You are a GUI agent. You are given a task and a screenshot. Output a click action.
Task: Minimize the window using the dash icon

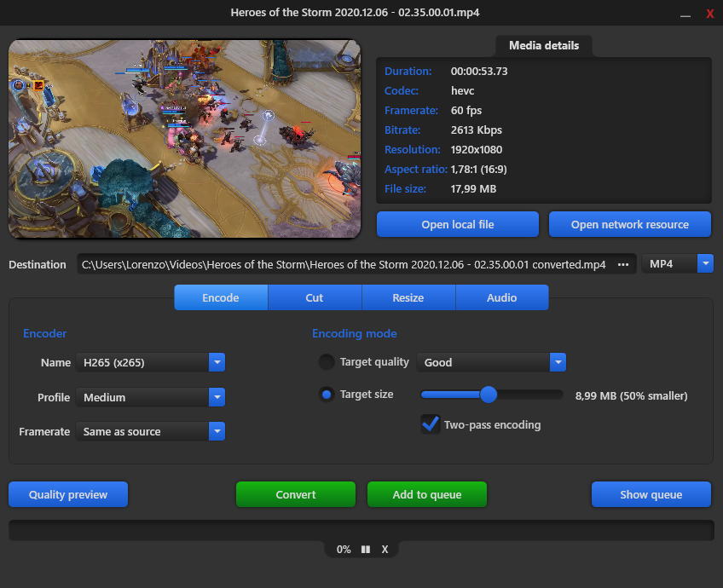tap(684, 14)
